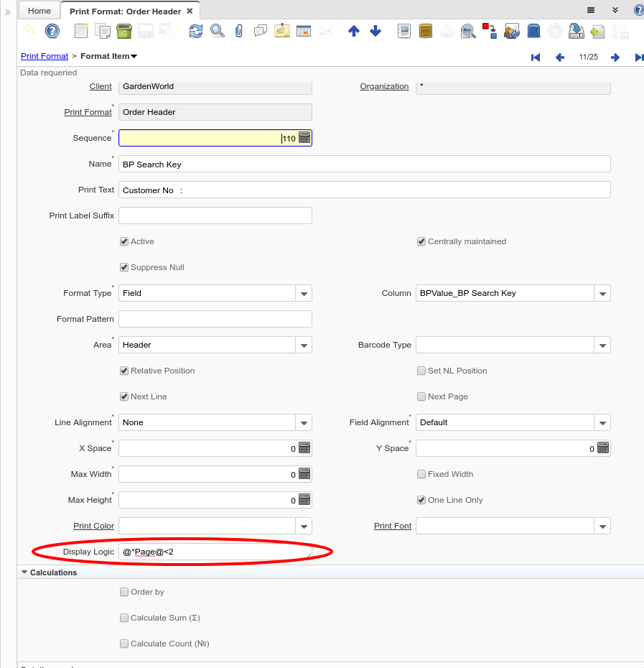Screen dimensions: 644x668
Task: Create a new record
Action: (81, 32)
